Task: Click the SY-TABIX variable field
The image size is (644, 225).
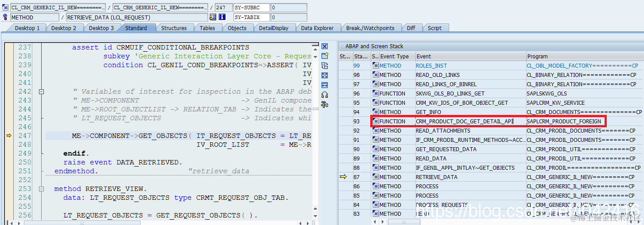Action: pyautogui.click(x=251, y=17)
